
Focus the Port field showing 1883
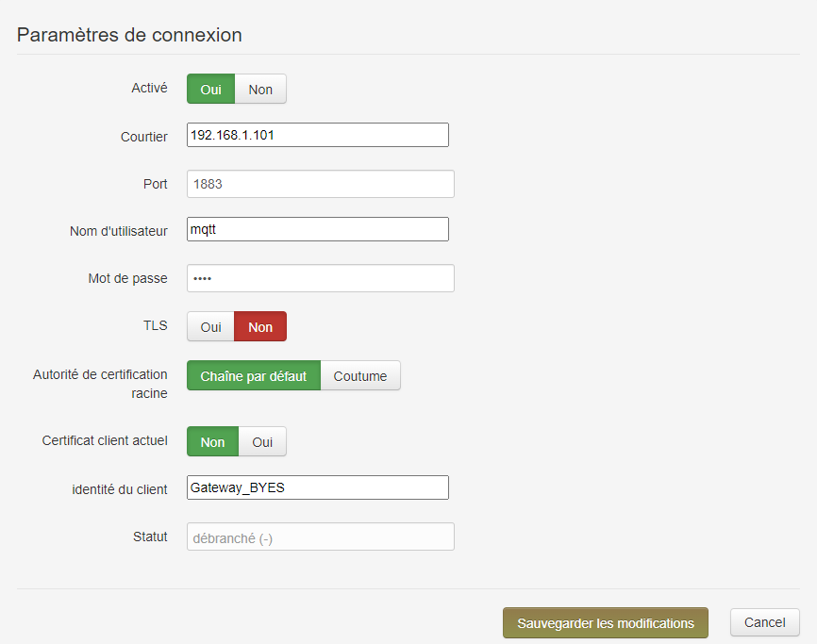(x=321, y=184)
